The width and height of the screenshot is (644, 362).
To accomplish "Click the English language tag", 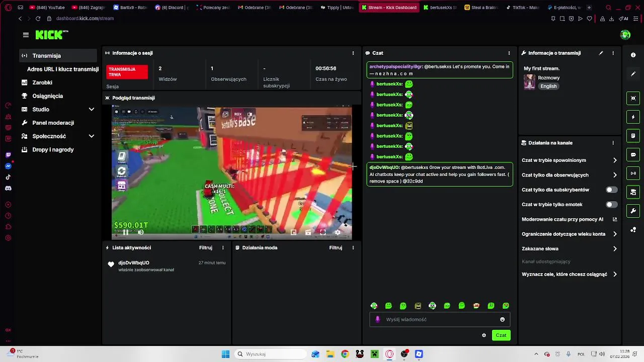I will (548, 86).
